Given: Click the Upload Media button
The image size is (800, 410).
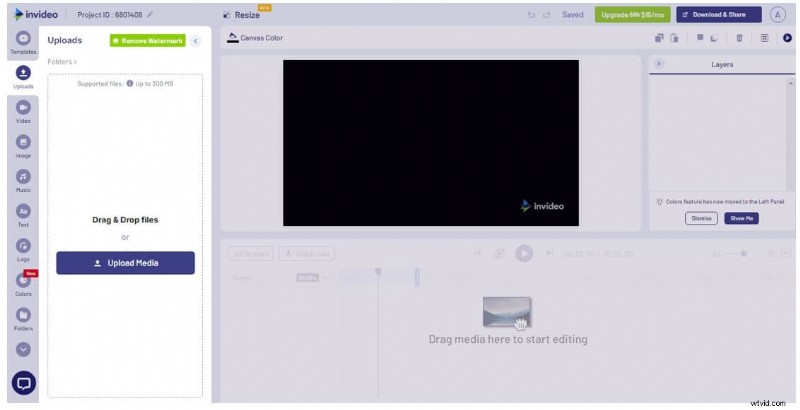Looking at the screenshot, I should coord(126,263).
